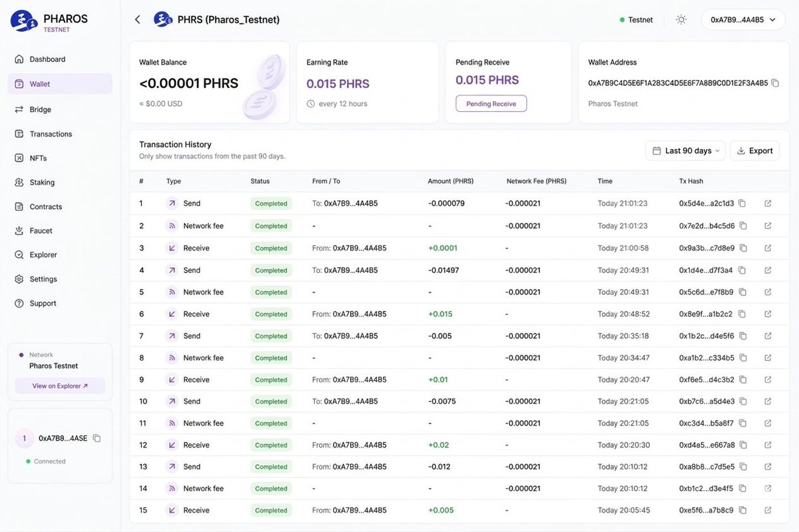Open Explorer from the sidebar
Image resolution: width=799 pixels, height=532 pixels.
[60, 254]
